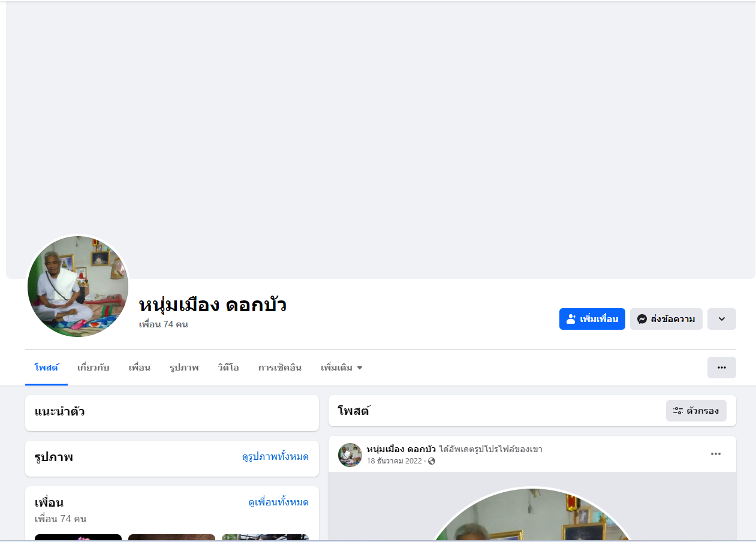
Task: Expand the เพิ่มเติม tab dropdown
Action: pos(342,368)
